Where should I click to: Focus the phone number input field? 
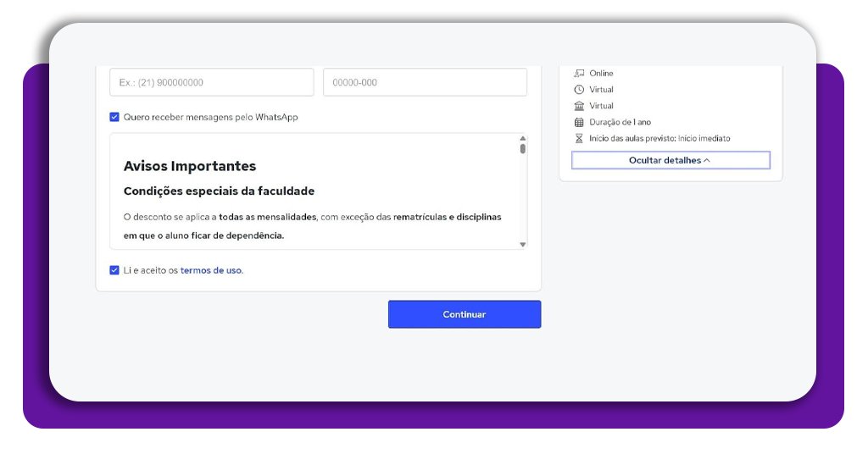point(211,82)
